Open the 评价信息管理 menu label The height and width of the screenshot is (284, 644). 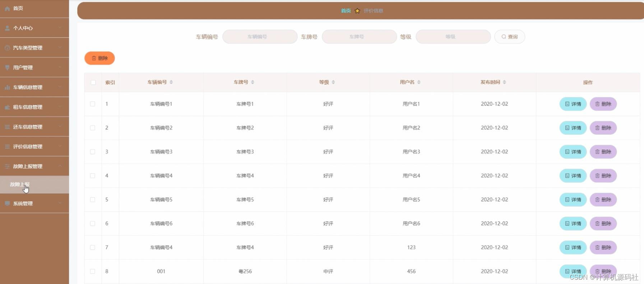click(28, 147)
